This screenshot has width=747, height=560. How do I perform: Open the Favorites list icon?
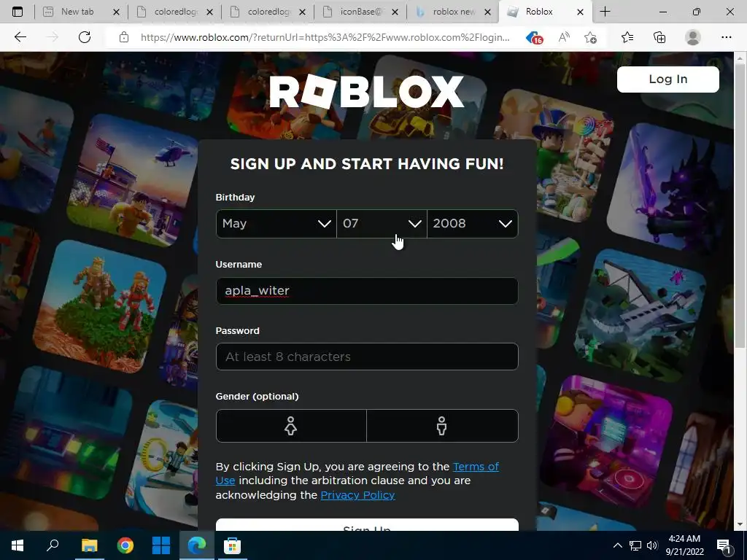tap(627, 37)
